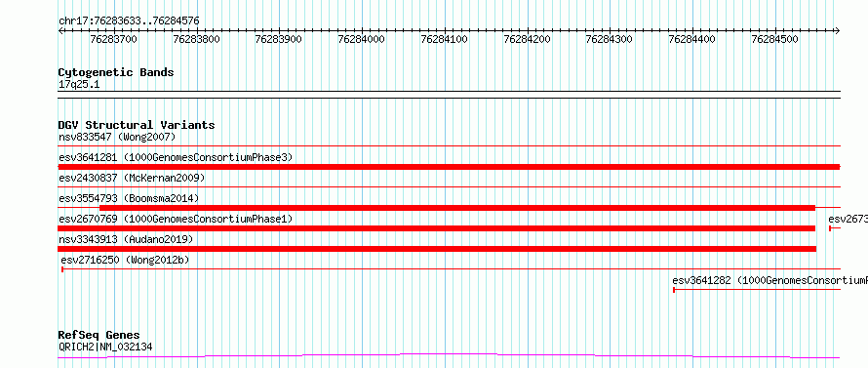Image resolution: width=868 pixels, height=368 pixels.
Task: Click the esv3641281 structural variant label
Action: (176, 157)
